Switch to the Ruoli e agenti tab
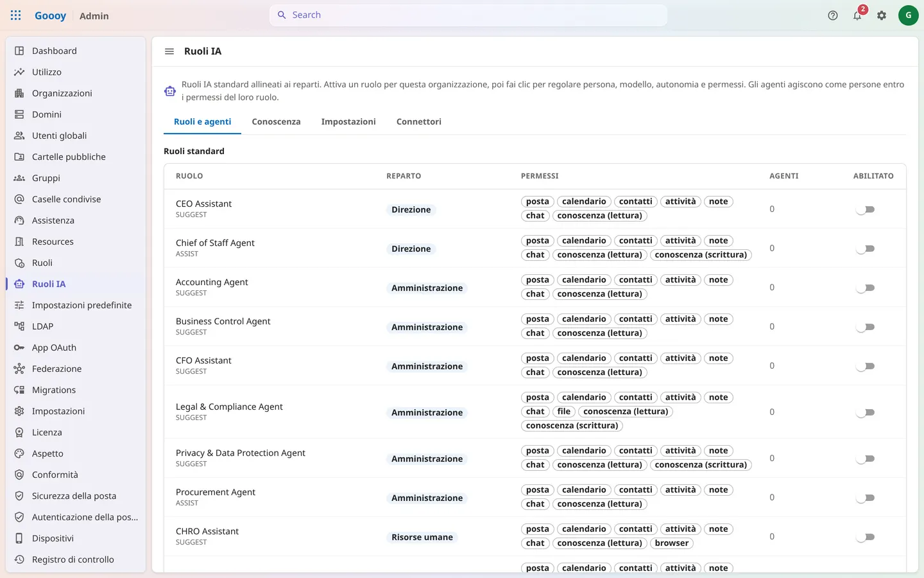Viewport: 924px width, 578px height. click(x=203, y=121)
